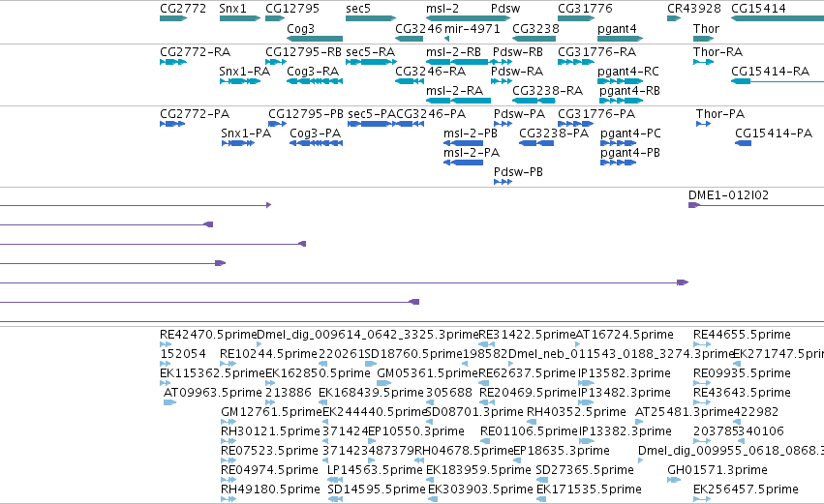Select the pgant4-RB transcript
This screenshot has height=504, width=824.
pos(620,101)
